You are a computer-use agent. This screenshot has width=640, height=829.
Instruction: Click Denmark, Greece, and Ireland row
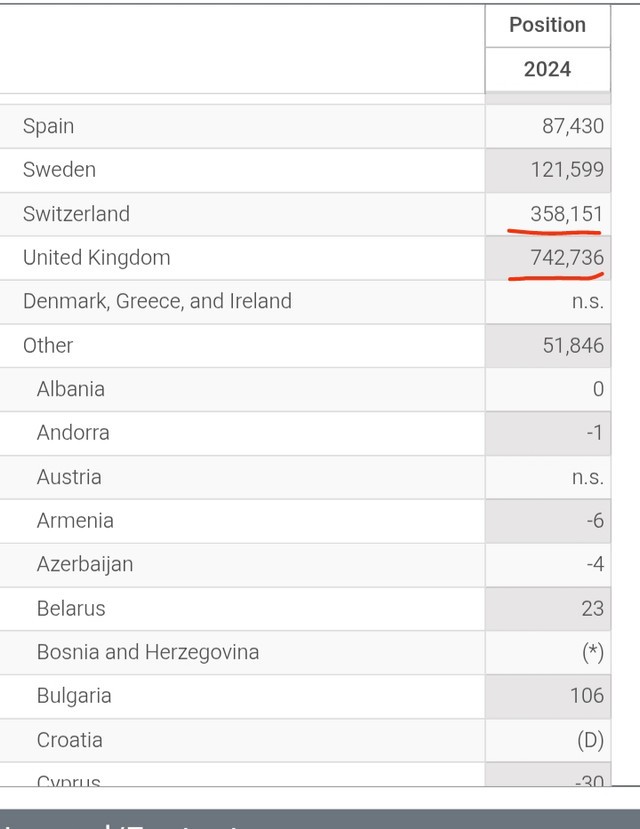[157, 301]
